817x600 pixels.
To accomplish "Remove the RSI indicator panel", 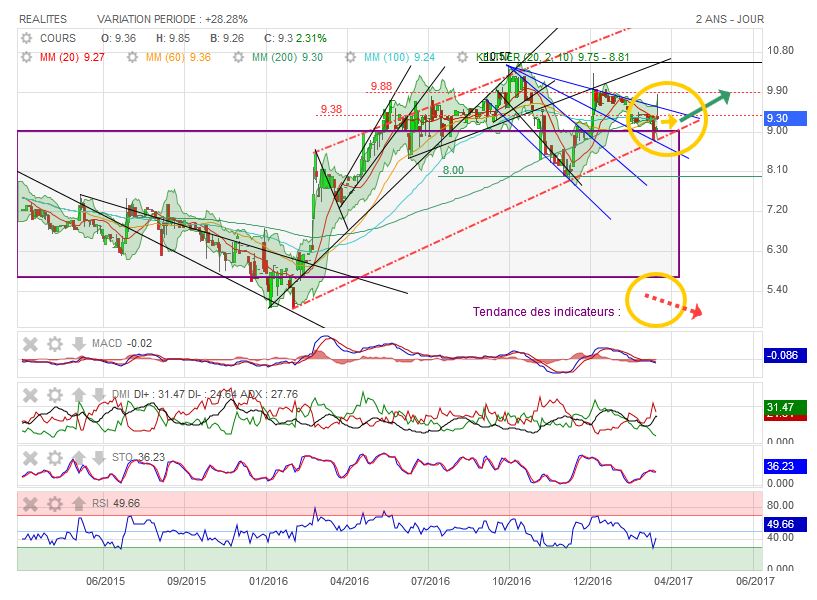I will [x=30, y=504].
